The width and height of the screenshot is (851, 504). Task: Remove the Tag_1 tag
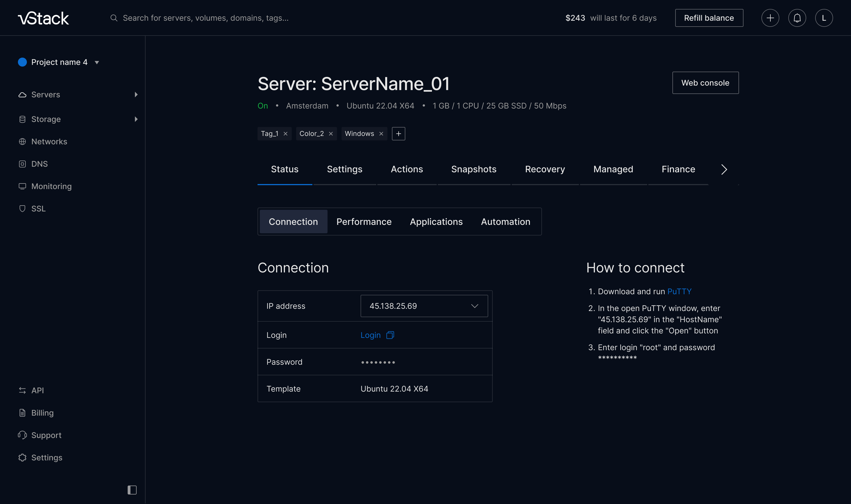(286, 134)
